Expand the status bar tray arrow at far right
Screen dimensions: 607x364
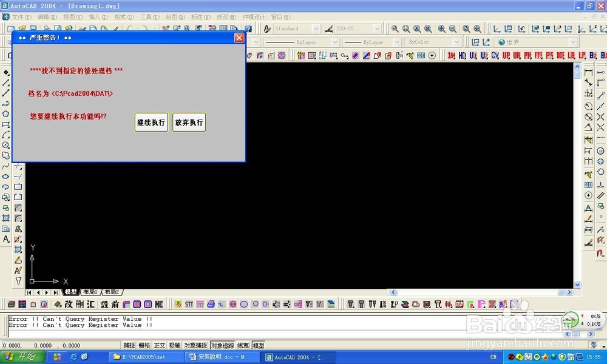[603, 346]
